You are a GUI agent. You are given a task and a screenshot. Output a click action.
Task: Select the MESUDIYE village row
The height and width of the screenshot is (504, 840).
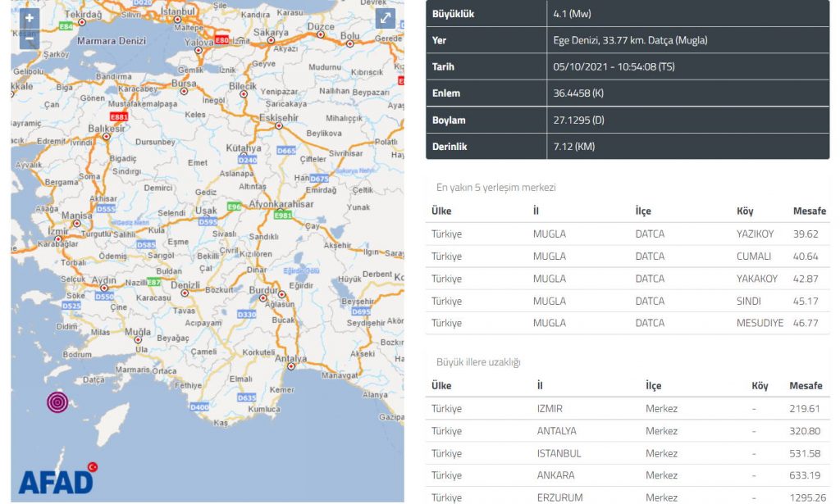pos(628,323)
